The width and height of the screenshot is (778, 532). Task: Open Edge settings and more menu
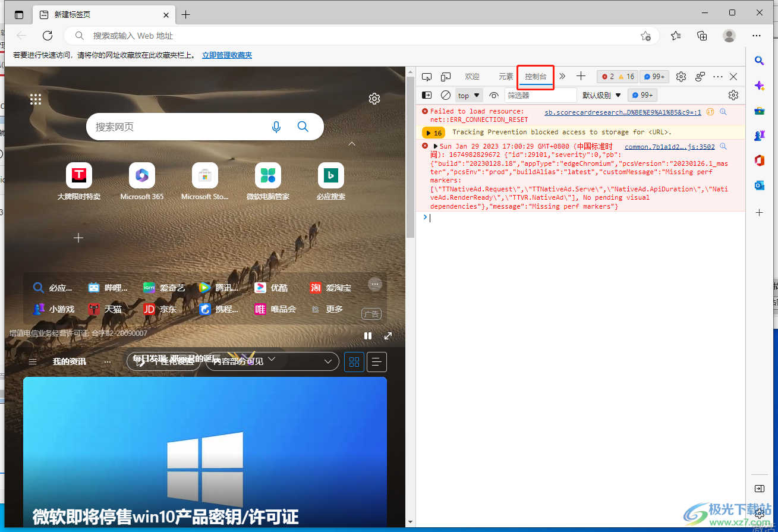click(x=757, y=36)
